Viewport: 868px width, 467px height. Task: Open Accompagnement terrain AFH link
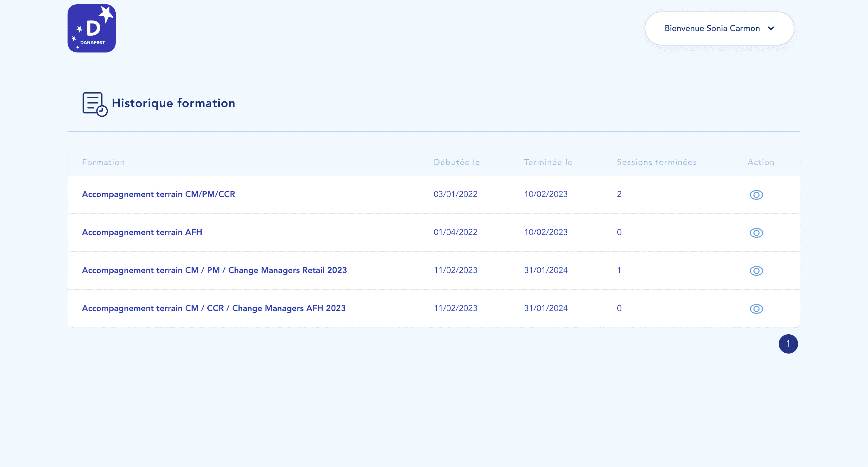pos(142,232)
